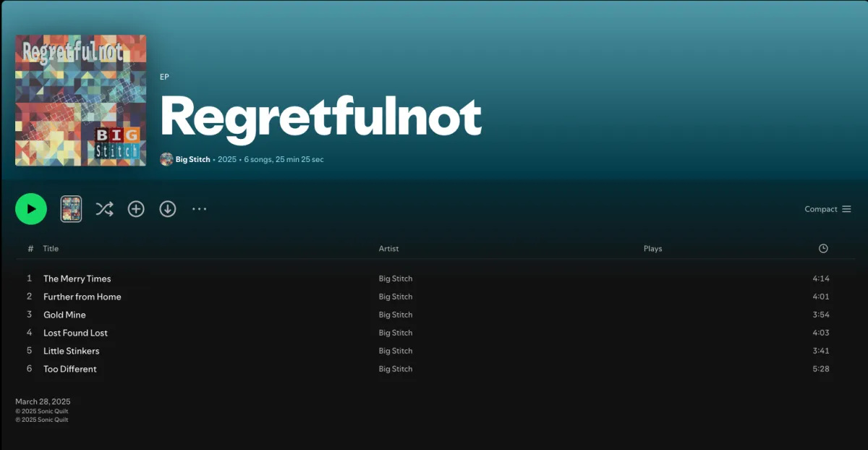Screen dimensions: 868x450
Task: Click the Plays column header
Action: pos(652,248)
